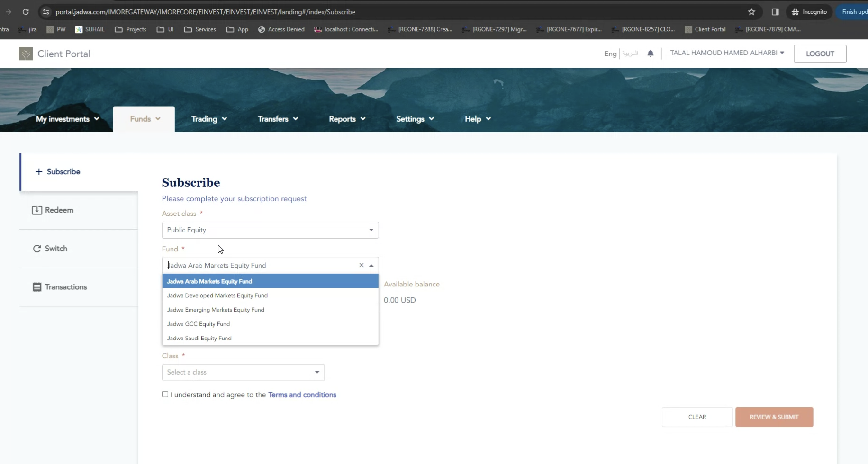Click the browser reload icon
Image resolution: width=868 pixels, height=464 pixels.
[26, 12]
